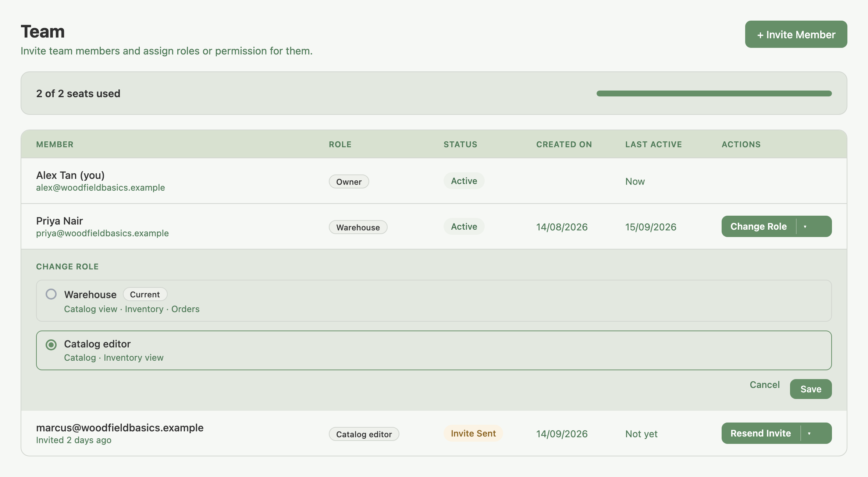
Task: Click 'Catalog view · Inventory · Orders' permissions text
Action: tap(132, 309)
